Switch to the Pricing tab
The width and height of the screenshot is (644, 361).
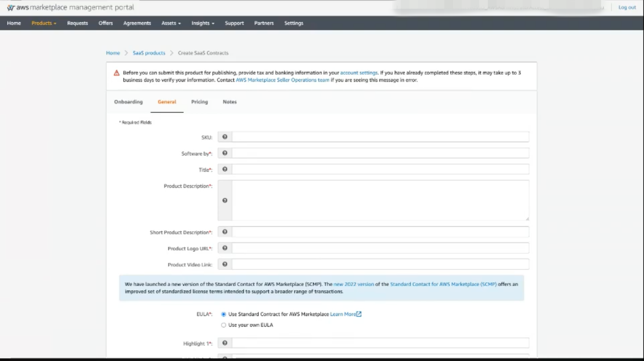pyautogui.click(x=199, y=102)
